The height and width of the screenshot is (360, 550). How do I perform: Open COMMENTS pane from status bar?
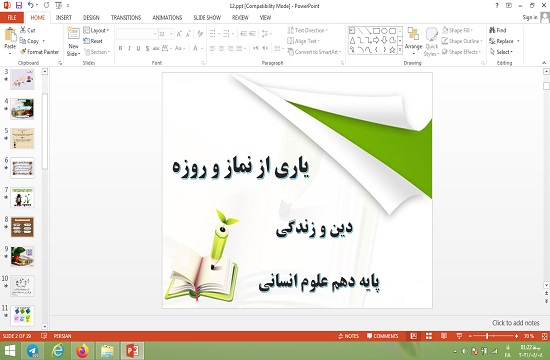click(382, 336)
